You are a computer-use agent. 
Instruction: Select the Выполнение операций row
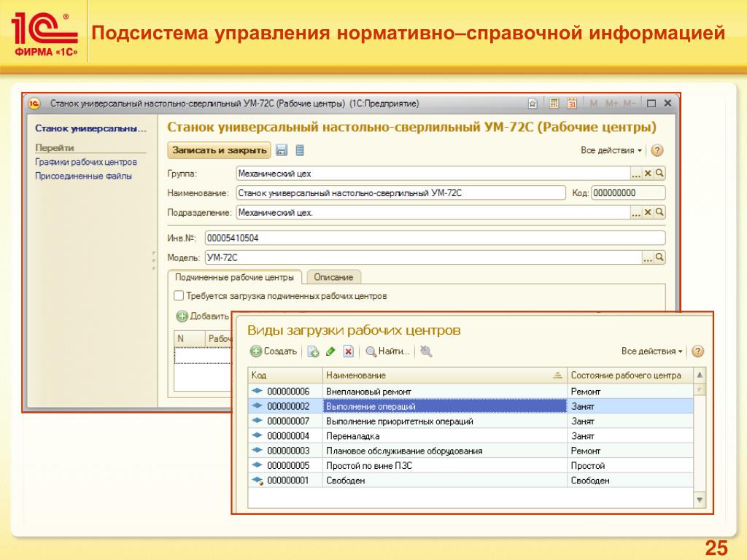point(471,406)
